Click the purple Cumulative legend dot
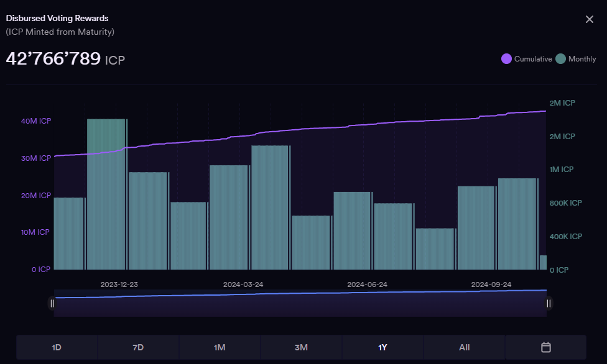Viewport: 607px width, 364px height. point(506,59)
